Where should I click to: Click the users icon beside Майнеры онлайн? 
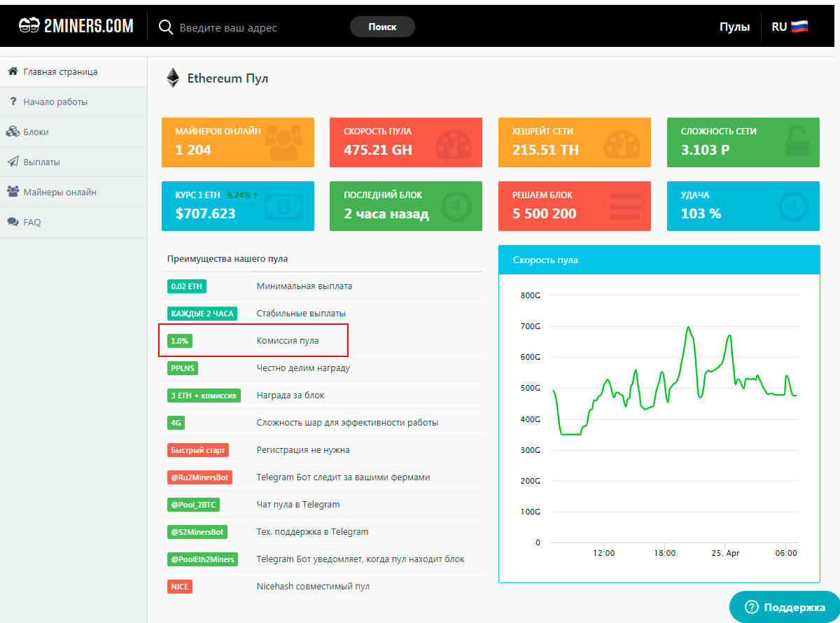point(13,192)
